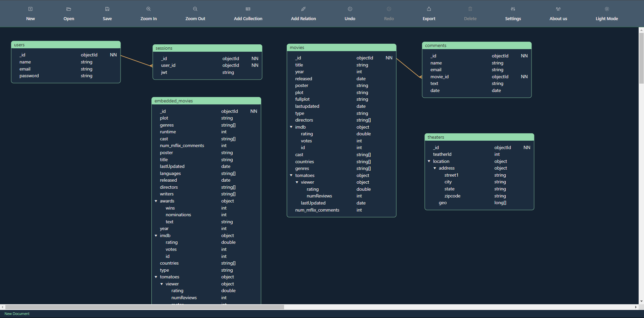Click the Zoom Out magnifier icon

(195, 9)
